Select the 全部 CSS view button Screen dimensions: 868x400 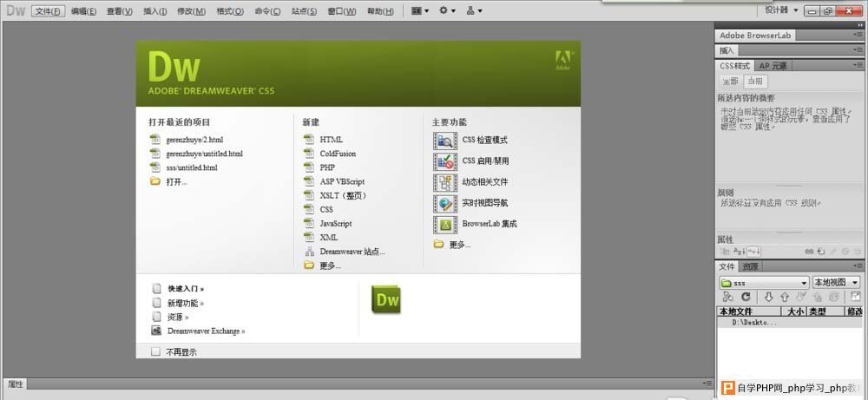[x=730, y=82]
